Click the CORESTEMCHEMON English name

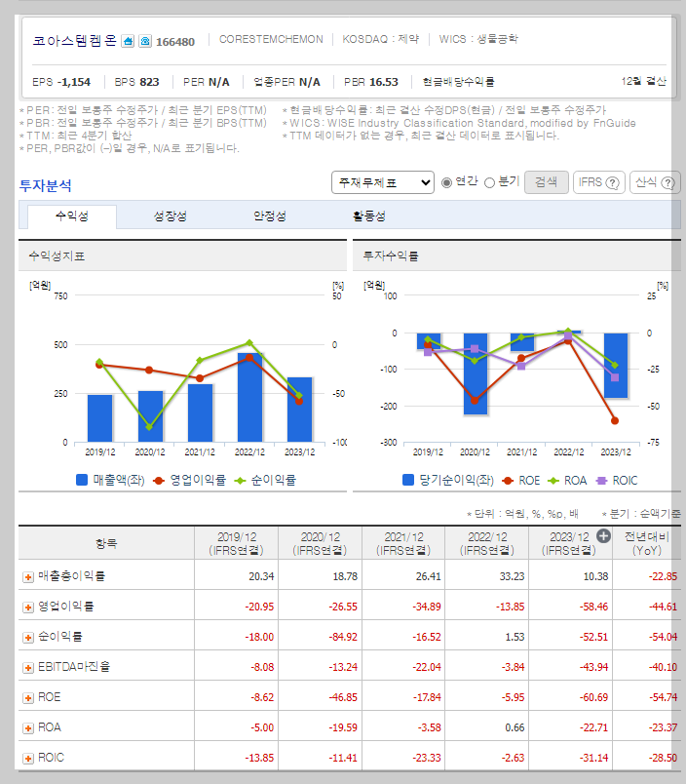(x=271, y=40)
